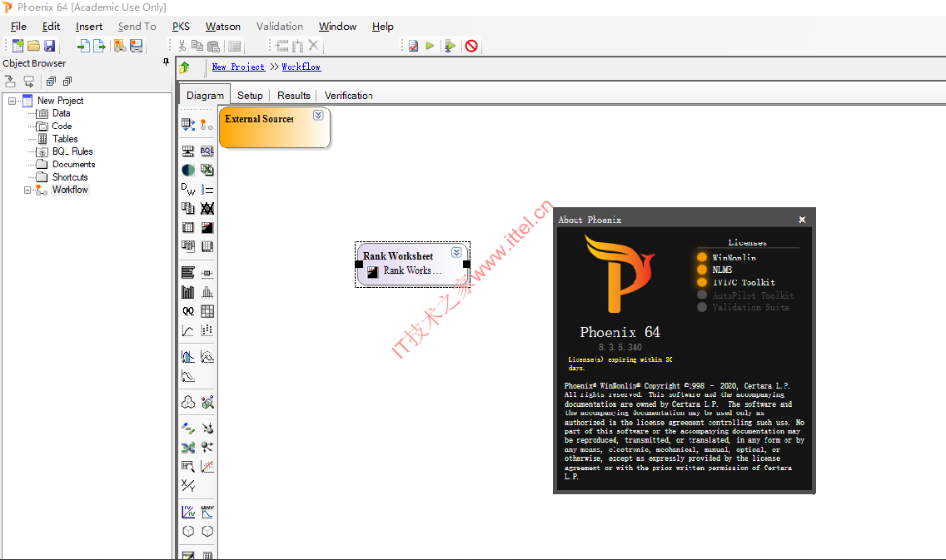This screenshot has width=946, height=560.
Task: Click the collapse-all icon in Object Browser
Action: tap(67, 82)
